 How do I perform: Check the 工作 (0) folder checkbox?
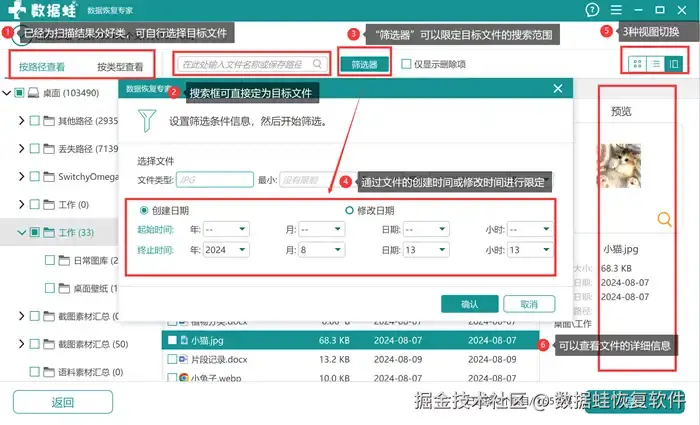click(34, 204)
